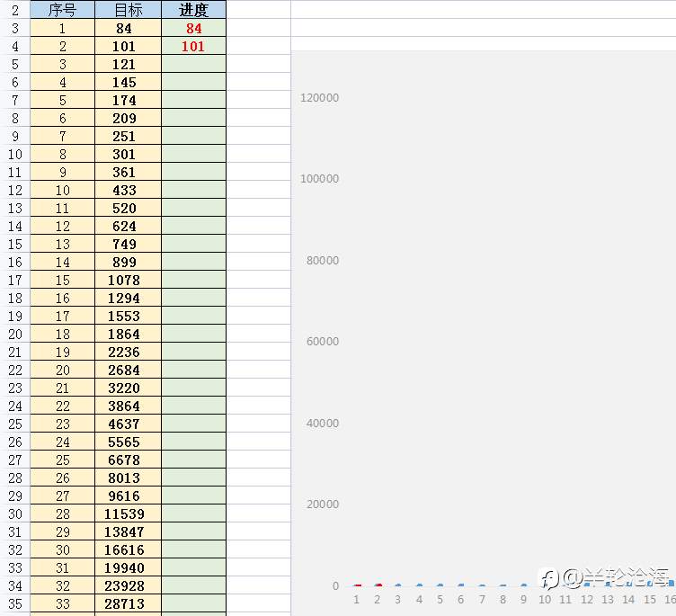Screen dimensions: 676x616
Task: Select serial number cell 33
Action: click(63, 603)
